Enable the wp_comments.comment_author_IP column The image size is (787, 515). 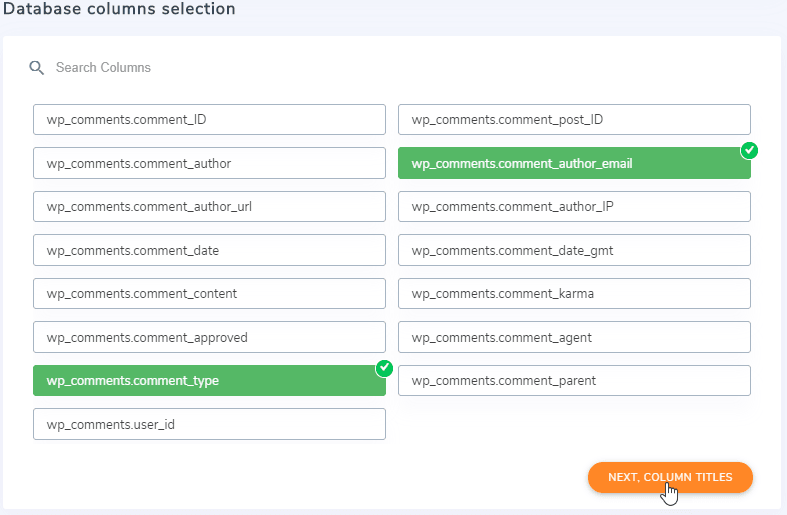coord(574,207)
